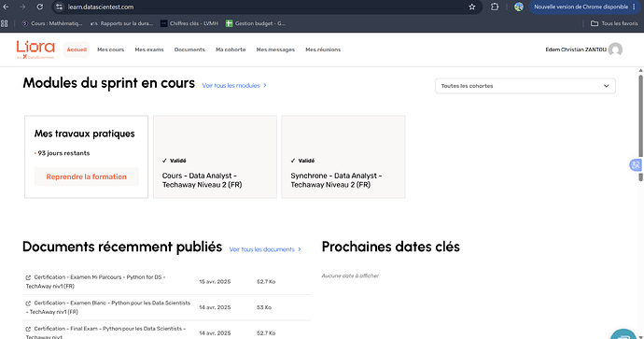
Task: Open external link icon of Examen Mi Parcours
Action: (28, 277)
